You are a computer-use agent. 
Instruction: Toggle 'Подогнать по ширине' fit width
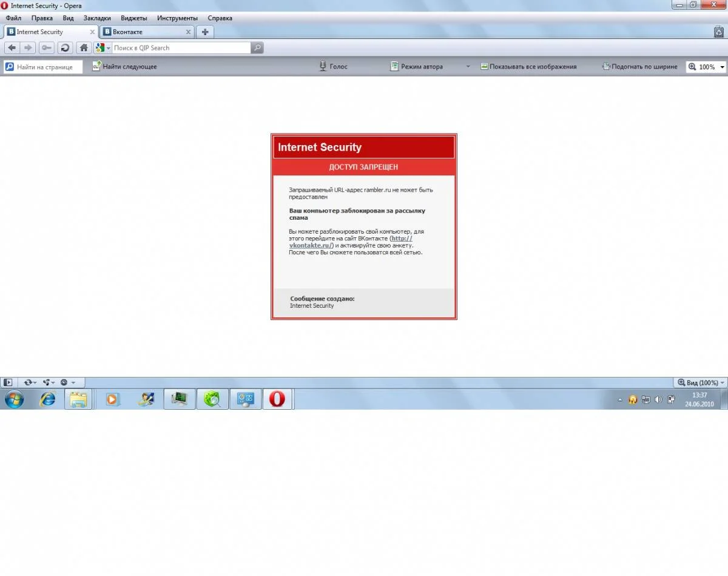coord(640,67)
